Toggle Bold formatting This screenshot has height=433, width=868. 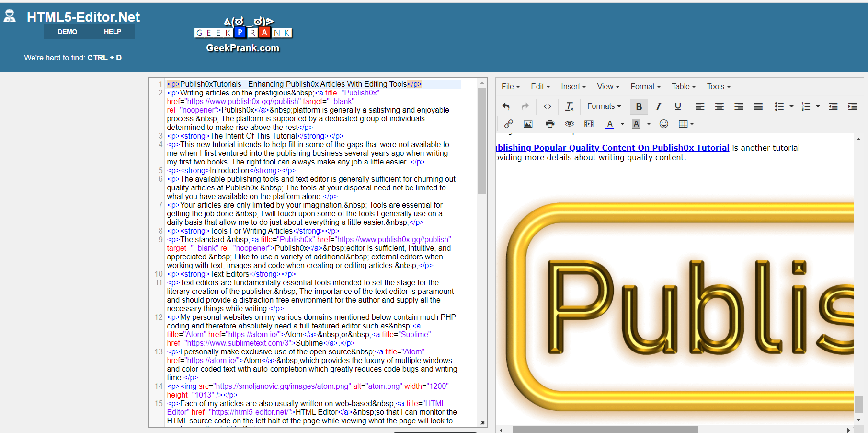pos(639,106)
